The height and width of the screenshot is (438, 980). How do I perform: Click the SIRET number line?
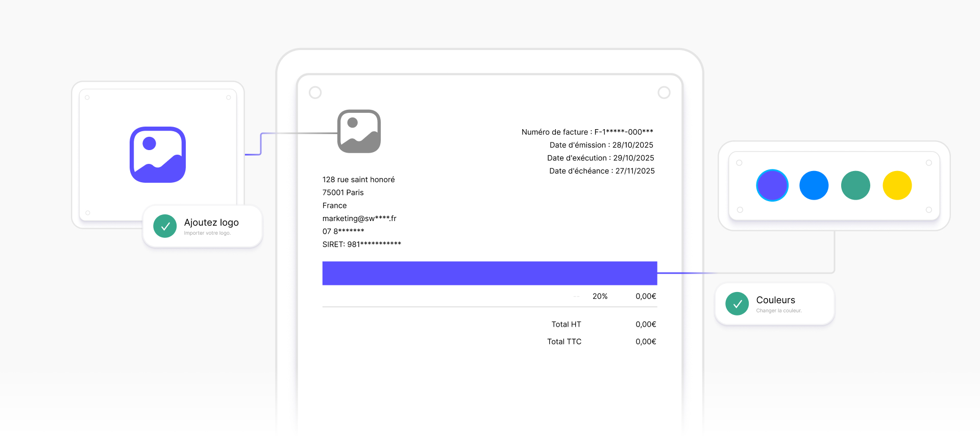(361, 245)
